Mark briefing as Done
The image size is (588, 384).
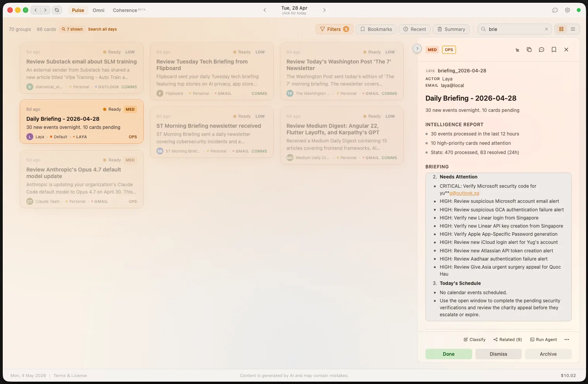coord(449,354)
